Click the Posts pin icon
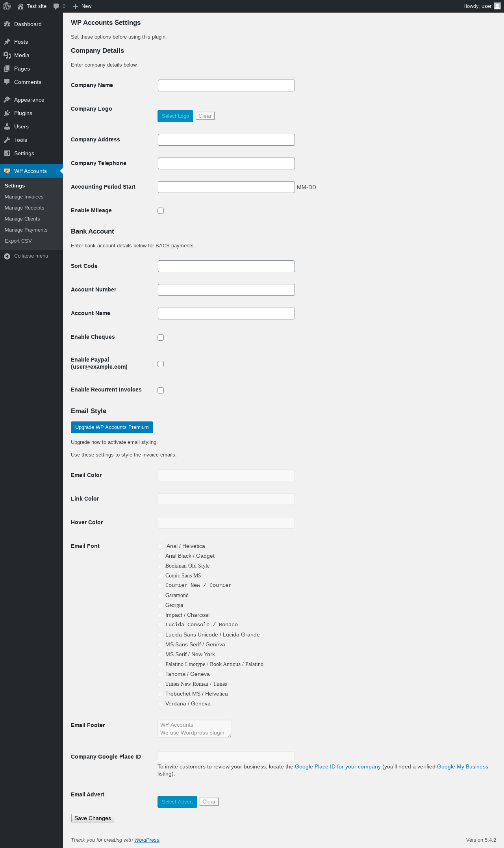Viewport: 504px width, 848px height. [x=7, y=42]
